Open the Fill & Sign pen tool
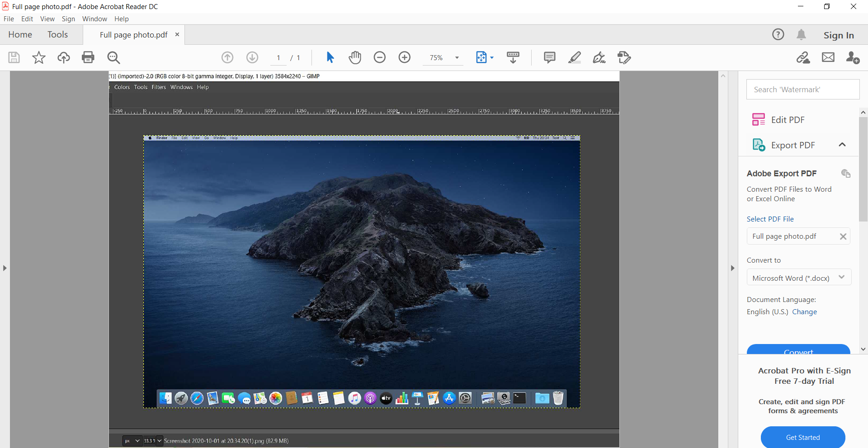This screenshot has height=448, width=868. click(x=599, y=57)
